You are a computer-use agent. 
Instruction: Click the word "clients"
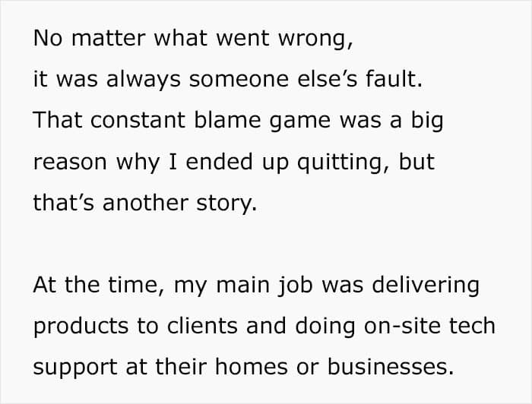click(202, 325)
